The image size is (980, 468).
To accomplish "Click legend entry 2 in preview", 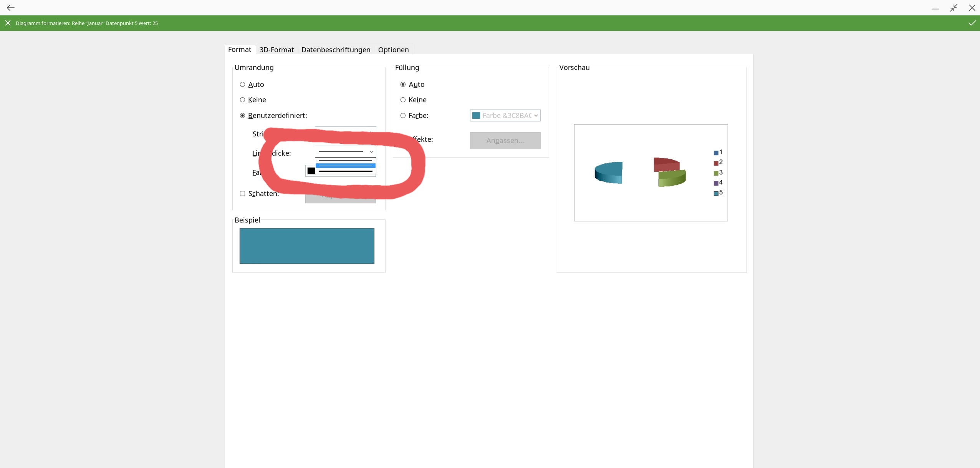I will (718, 163).
